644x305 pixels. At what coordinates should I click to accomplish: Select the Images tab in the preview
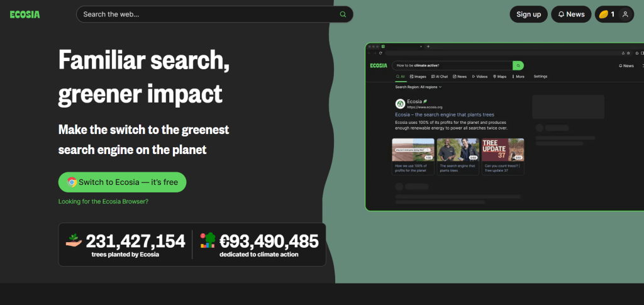(418, 77)
